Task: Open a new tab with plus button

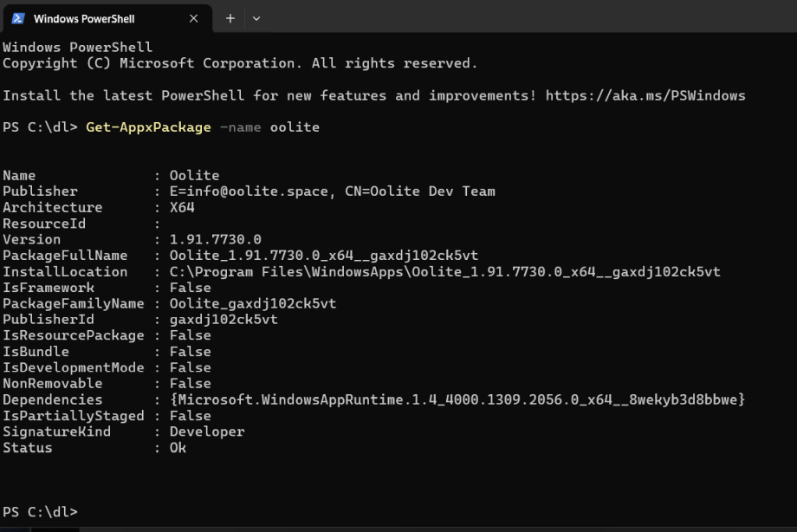Action: tap(230, 19)
